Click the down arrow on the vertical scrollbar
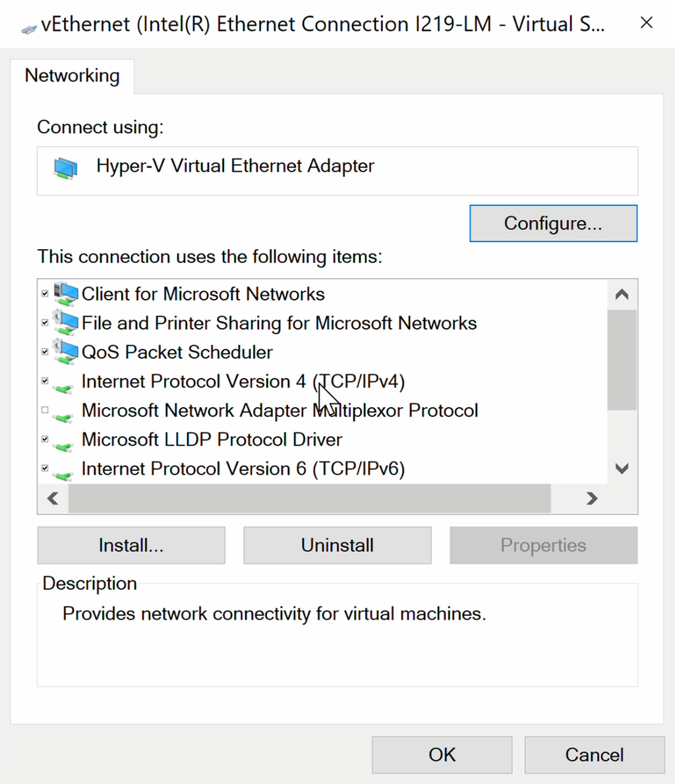Image resolution: width=675 pixels, height=784 pixels. [x=622, y=468]
